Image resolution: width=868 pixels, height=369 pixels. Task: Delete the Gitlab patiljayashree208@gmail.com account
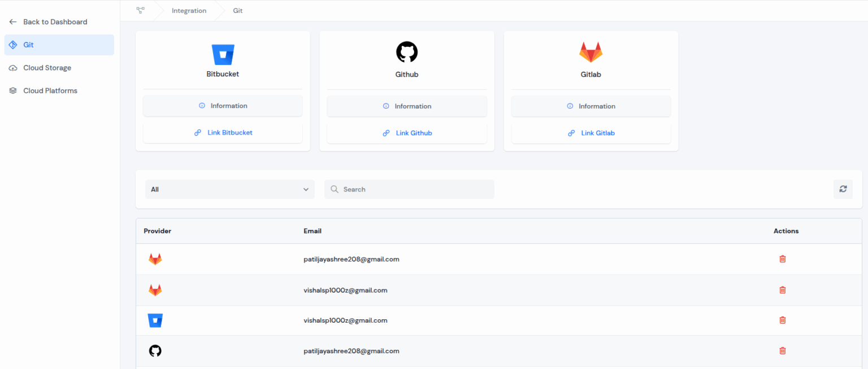[783, 259]
